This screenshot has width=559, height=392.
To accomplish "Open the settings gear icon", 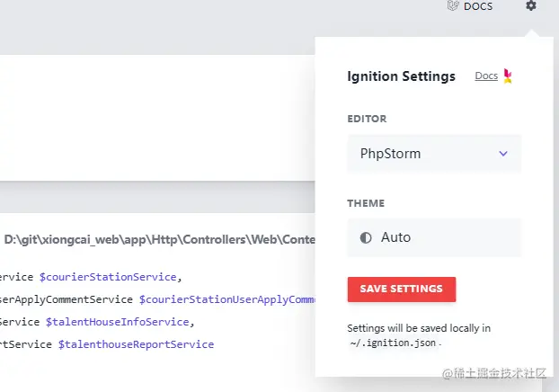I will click(x=531, y=5).
